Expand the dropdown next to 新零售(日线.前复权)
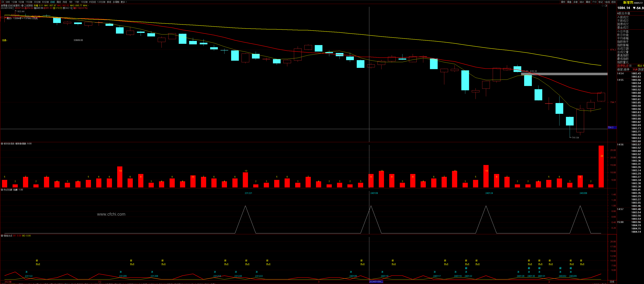The image size is (644, 284). click(x=22, y=6)
